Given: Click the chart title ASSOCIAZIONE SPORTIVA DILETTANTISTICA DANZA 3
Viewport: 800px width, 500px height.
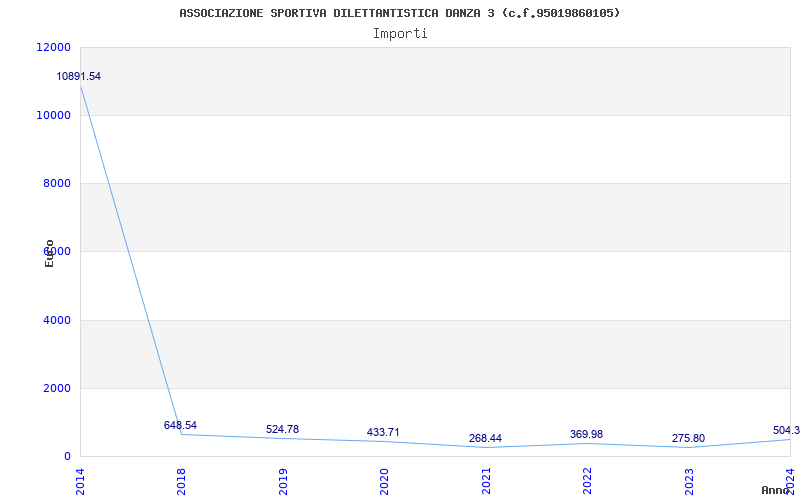Looking at the screenshot, I should pos(400,13).
